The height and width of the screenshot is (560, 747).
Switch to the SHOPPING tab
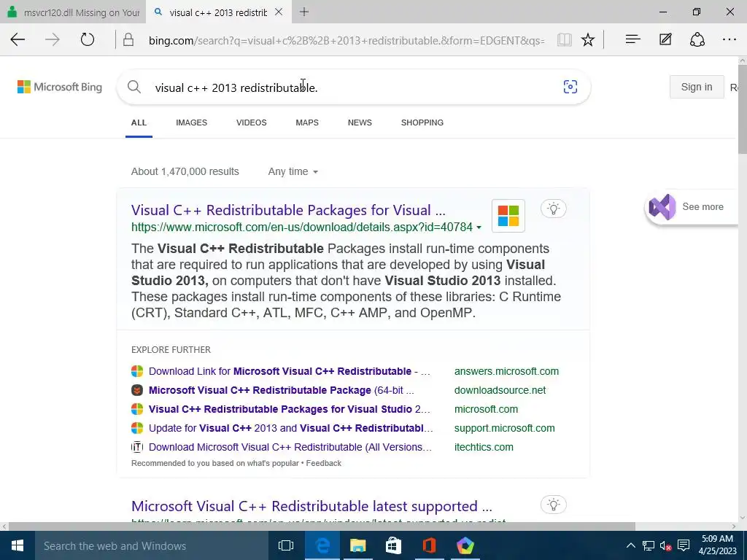422,122
